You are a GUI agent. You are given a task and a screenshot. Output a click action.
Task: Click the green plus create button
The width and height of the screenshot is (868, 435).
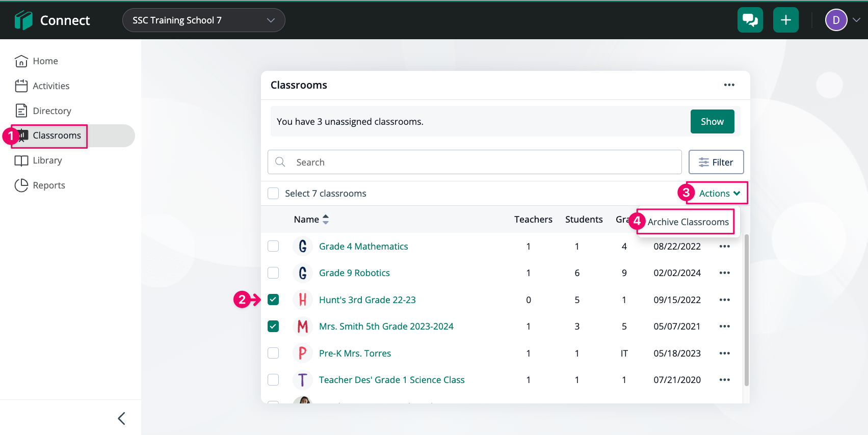click(785, 20)
